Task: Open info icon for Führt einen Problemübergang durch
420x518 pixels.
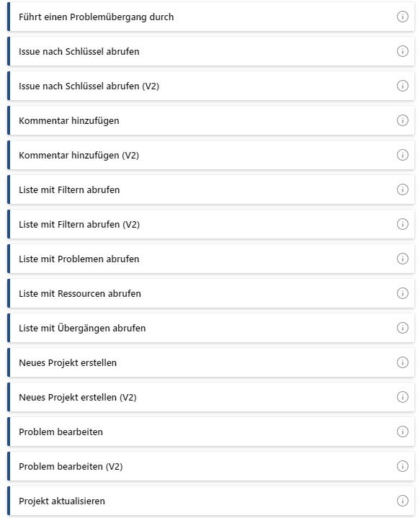Action: pyautogui.click(x=402, y=17)
